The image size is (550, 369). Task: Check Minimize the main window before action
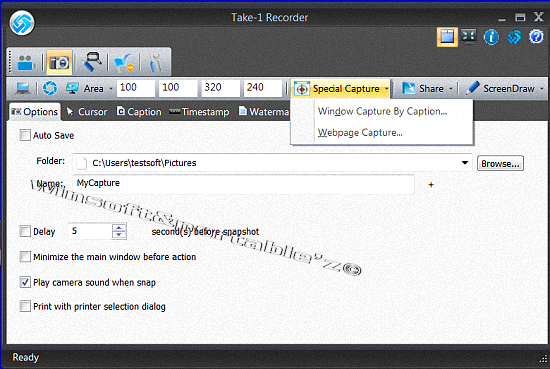click(25, 256)
